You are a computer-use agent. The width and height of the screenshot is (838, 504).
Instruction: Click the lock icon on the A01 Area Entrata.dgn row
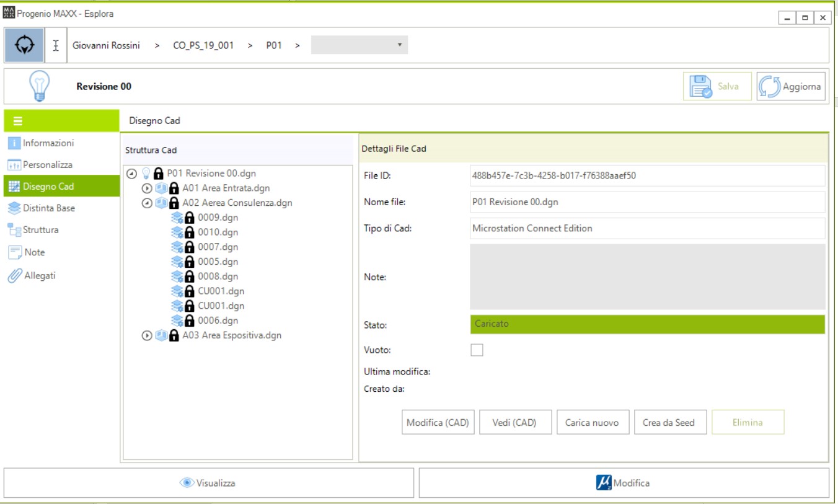pos(174,188)
